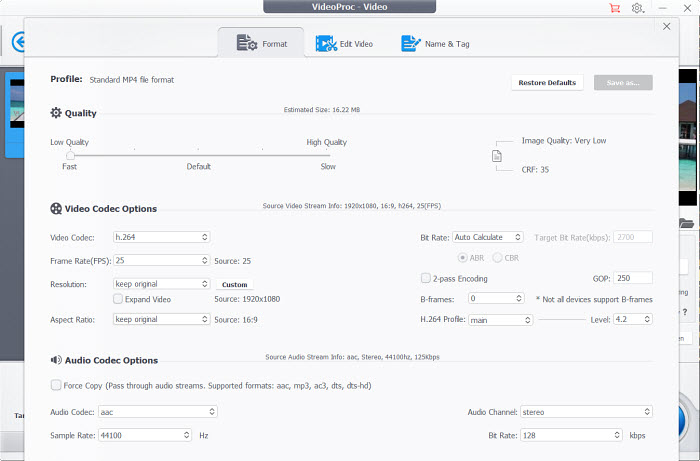The image size is (700, 461).
Task: Click the 'Standard MP4 file format' profile text
Action: pyautogui.click(x=132, y=80)
